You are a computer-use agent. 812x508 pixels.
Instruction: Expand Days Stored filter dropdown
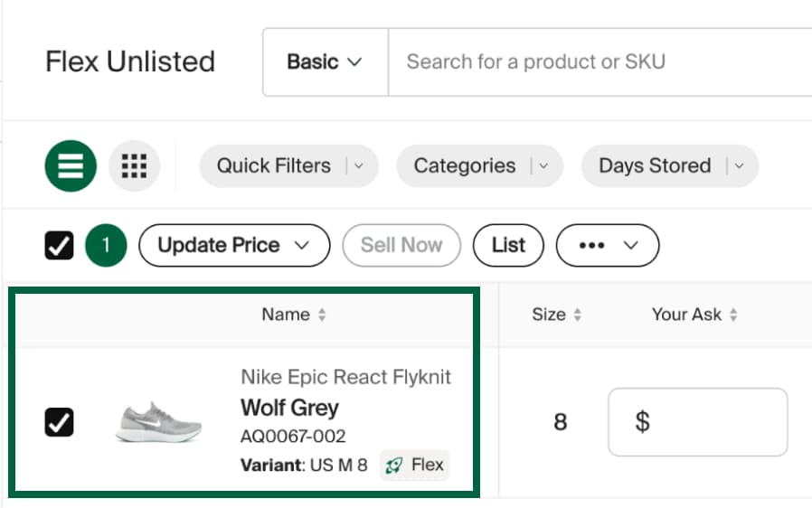(x=670, y=165)
